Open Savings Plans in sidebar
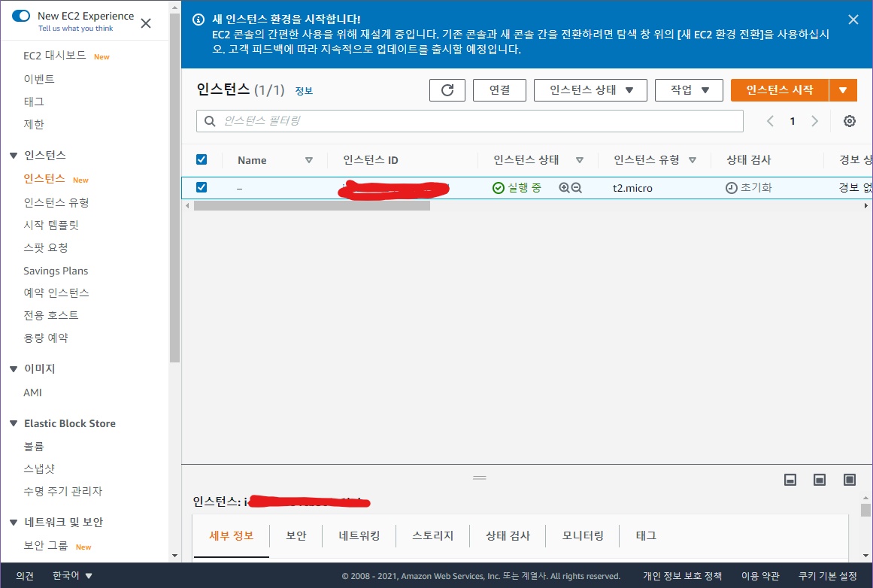 (56, 271)
